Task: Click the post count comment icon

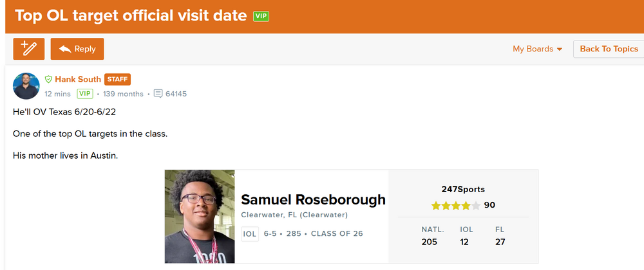Action: coord(158,94)
